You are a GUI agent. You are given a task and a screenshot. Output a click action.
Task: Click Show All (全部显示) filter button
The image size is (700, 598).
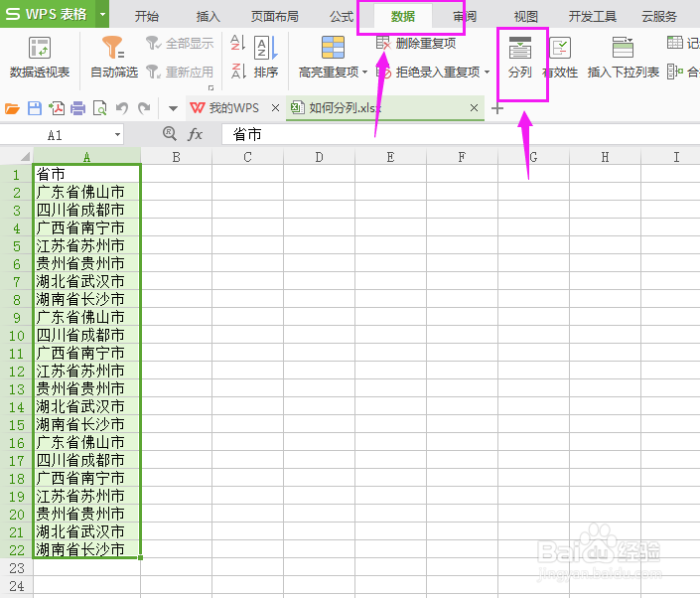[180, 44]
